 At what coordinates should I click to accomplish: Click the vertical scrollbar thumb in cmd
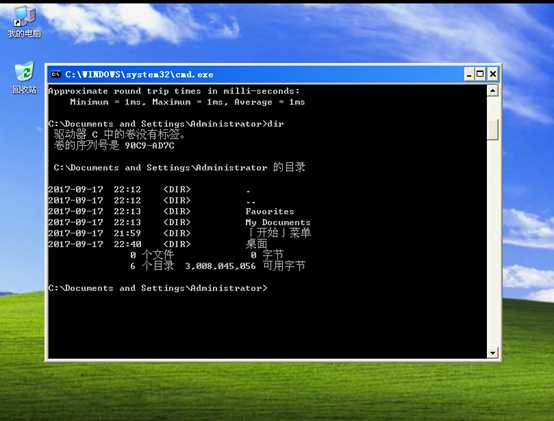coord(493,129)
